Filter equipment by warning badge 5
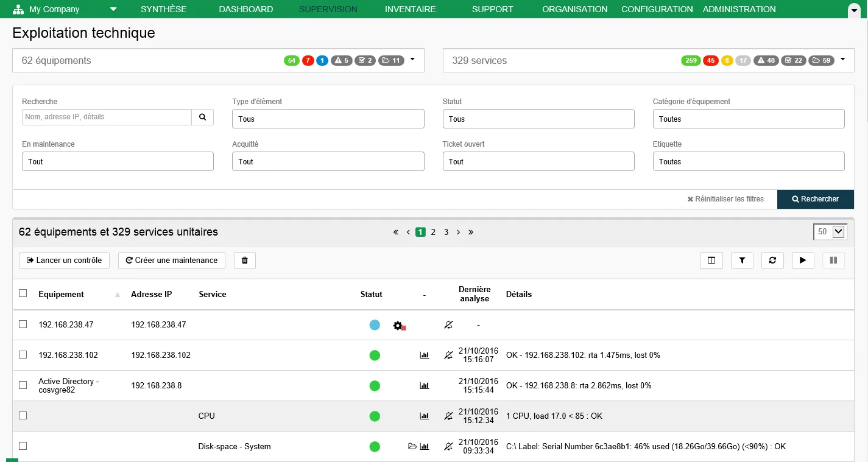Screen dimensions: 868x462 coord(342,61)
